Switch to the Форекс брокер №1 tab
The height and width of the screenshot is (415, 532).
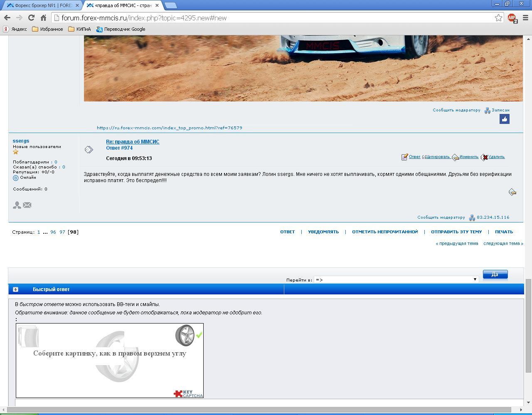[42, 5]
